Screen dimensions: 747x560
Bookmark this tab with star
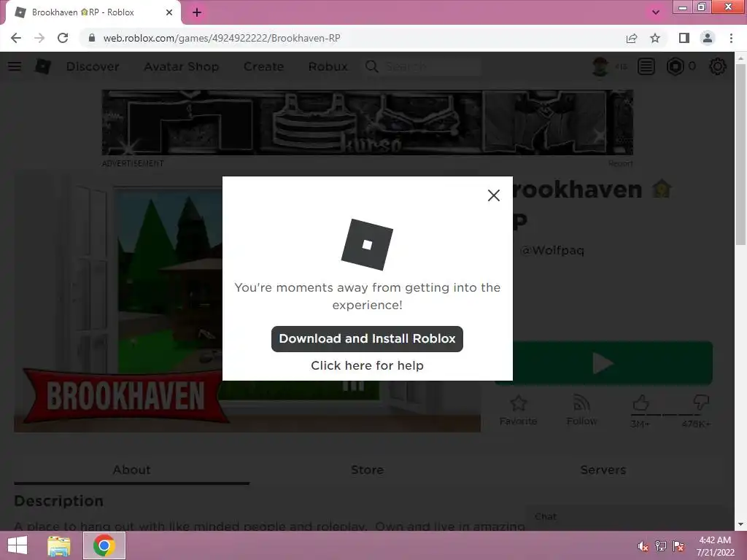point(655,38)
